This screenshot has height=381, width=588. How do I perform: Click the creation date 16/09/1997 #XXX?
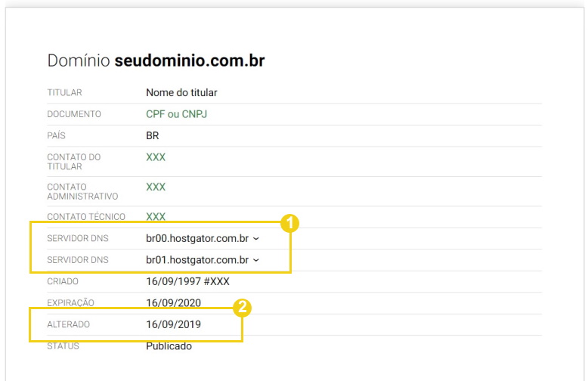187,281
